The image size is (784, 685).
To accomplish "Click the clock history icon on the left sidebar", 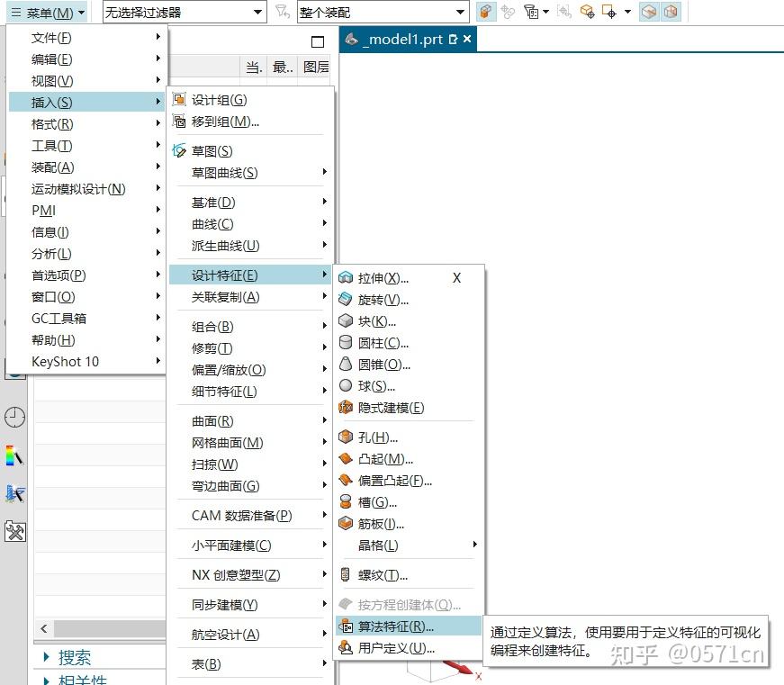I will click(14, 419).
